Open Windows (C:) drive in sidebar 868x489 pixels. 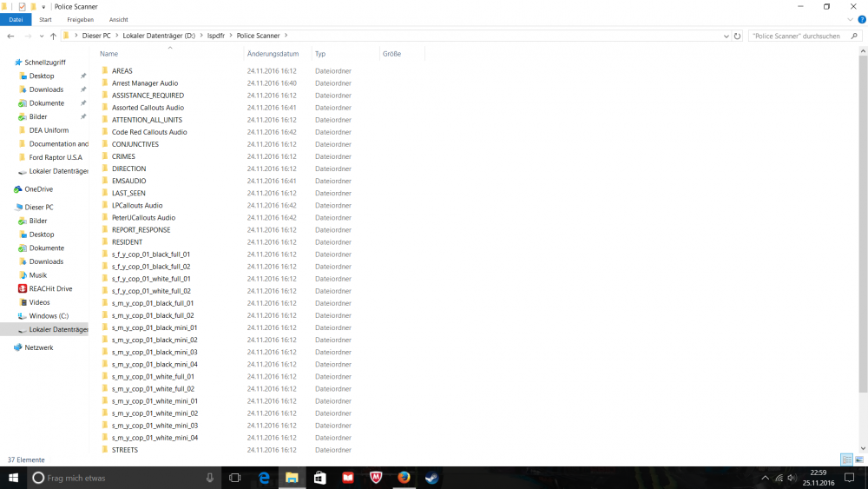point(49,315)
